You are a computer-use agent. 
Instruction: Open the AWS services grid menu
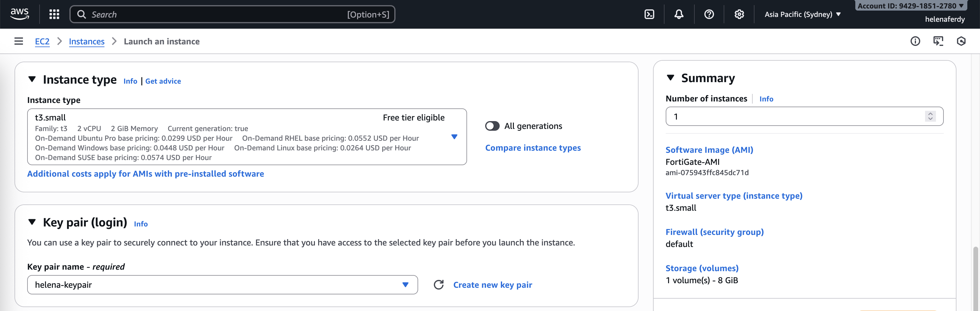[54, 14]
